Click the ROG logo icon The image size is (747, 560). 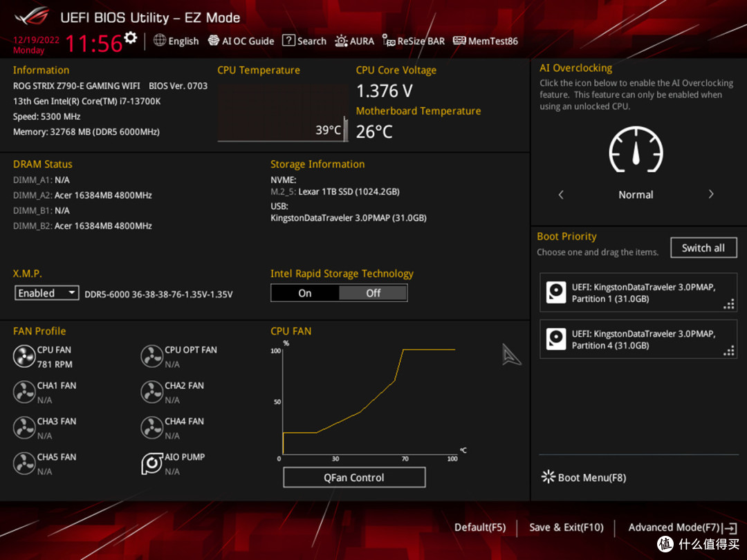click(31, 17)
